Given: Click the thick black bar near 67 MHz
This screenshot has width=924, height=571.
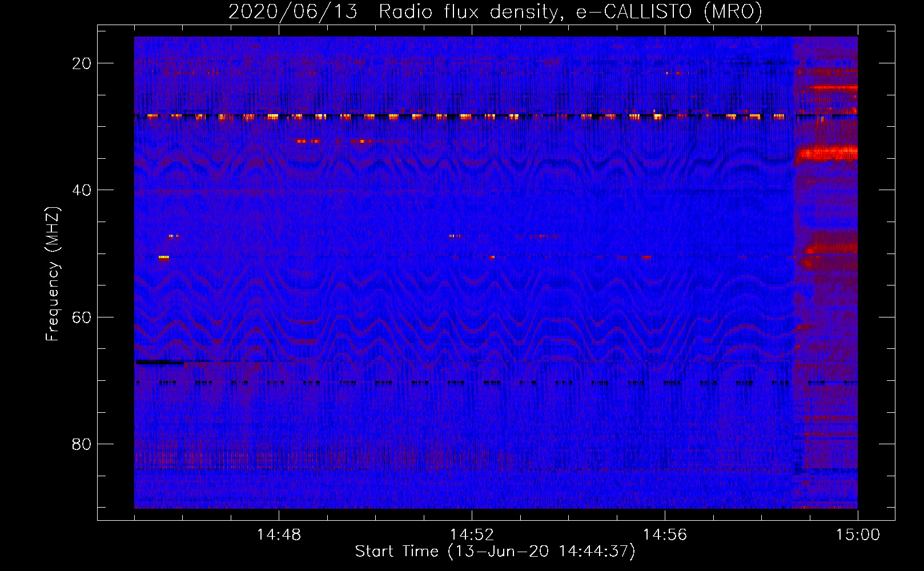Looking at the screenshot, I should click(x=159, y=362).
